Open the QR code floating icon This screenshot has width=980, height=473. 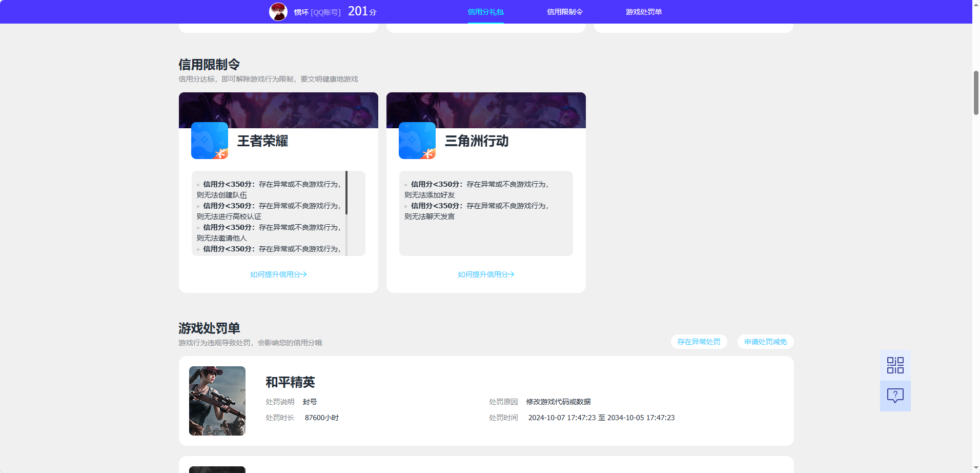(x=895, y=365)
